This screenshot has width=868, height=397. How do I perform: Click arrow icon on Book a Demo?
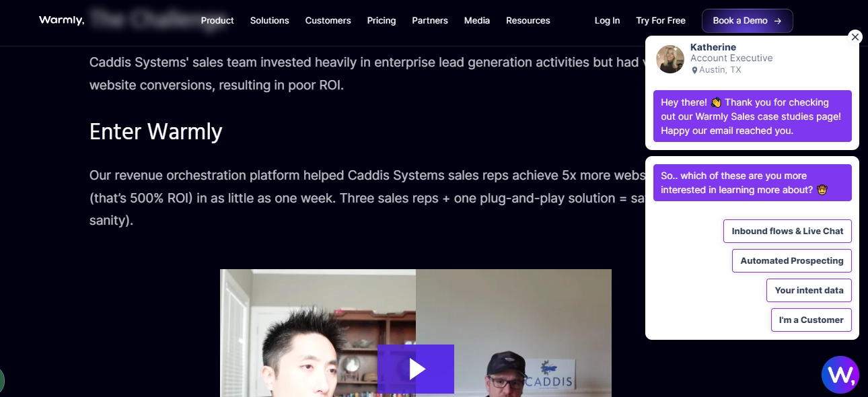[x=778, y=21]
